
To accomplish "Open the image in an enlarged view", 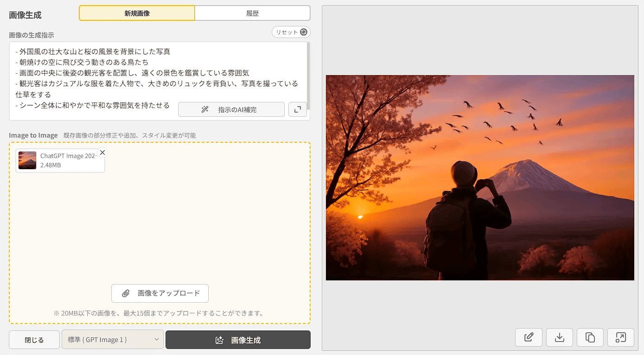I will click(x=621, y=337).
